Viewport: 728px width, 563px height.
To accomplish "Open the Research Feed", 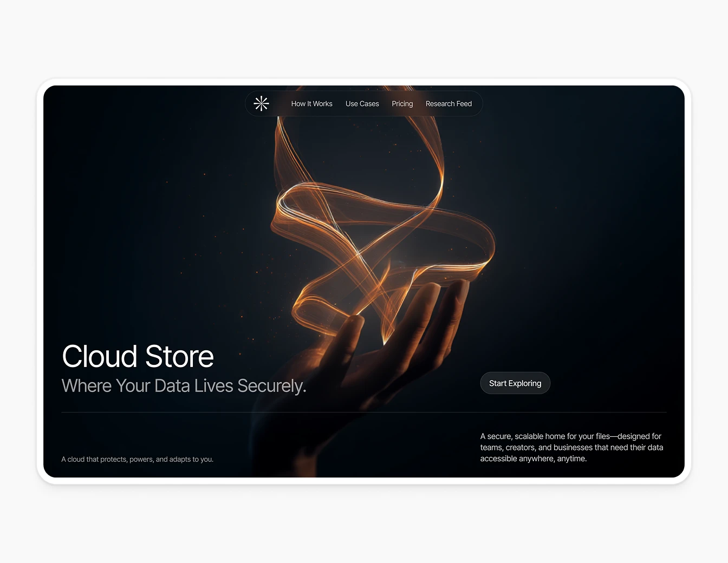I will point(448,103).
